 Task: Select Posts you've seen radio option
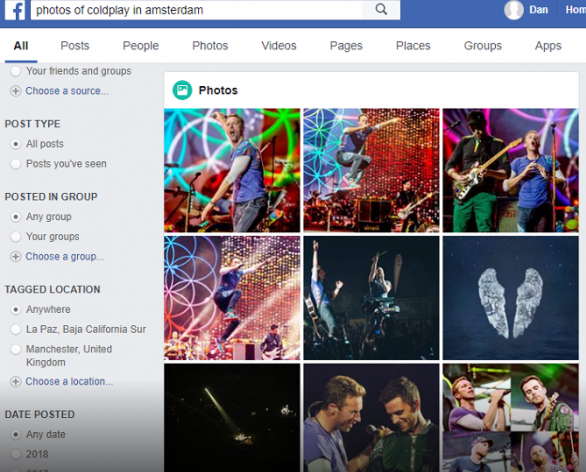click(15, 164)
